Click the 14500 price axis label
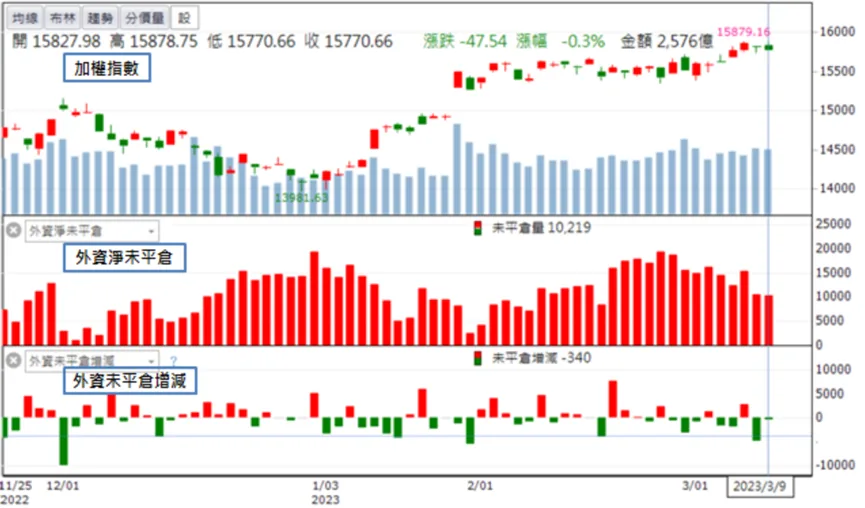865x508 pixels. point(836,149)
